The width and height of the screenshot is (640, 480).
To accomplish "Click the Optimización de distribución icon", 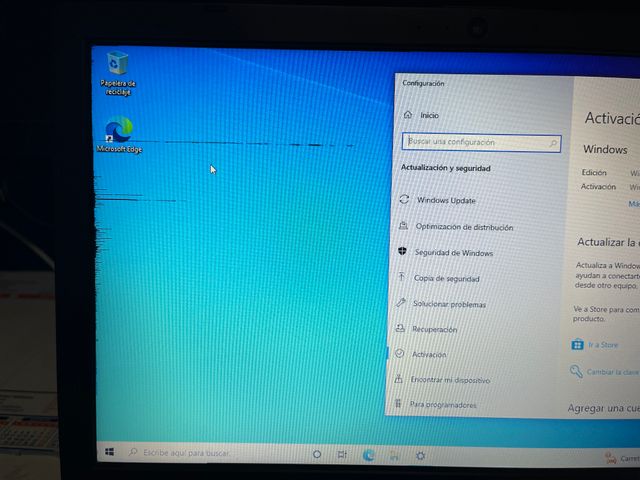I will (403, 226).
